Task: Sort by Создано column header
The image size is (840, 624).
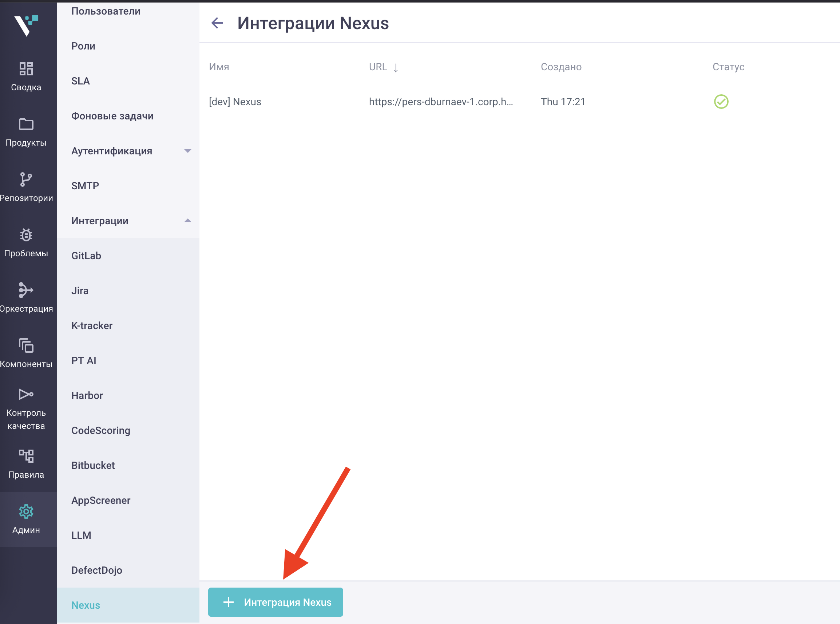Action: tap(561, 67)
